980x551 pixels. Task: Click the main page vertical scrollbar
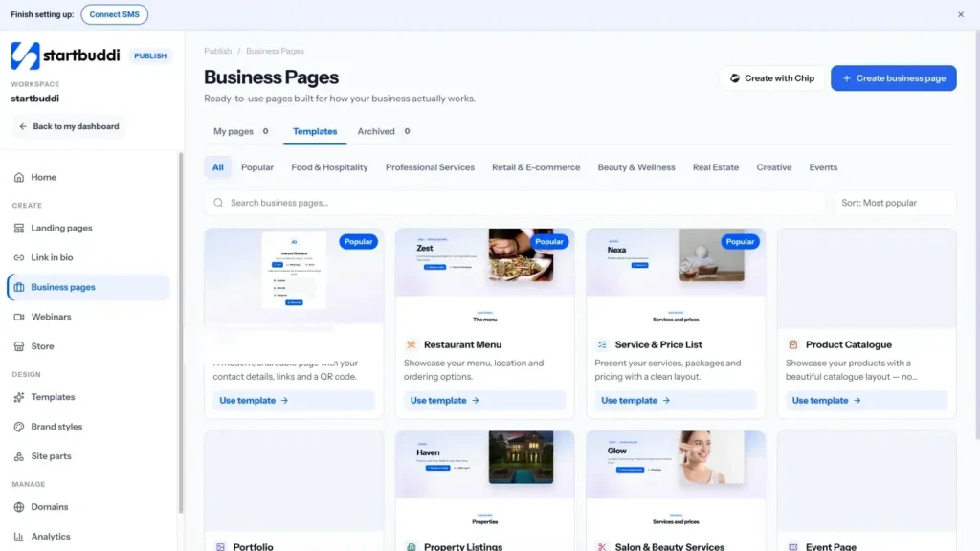977,234
